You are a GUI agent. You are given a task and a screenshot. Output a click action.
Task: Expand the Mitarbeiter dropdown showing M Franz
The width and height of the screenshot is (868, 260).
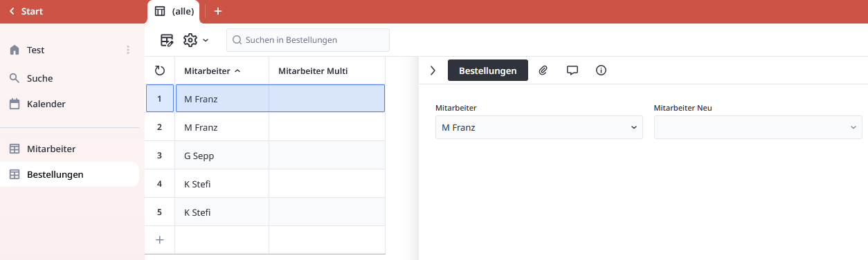click(539, 127)
